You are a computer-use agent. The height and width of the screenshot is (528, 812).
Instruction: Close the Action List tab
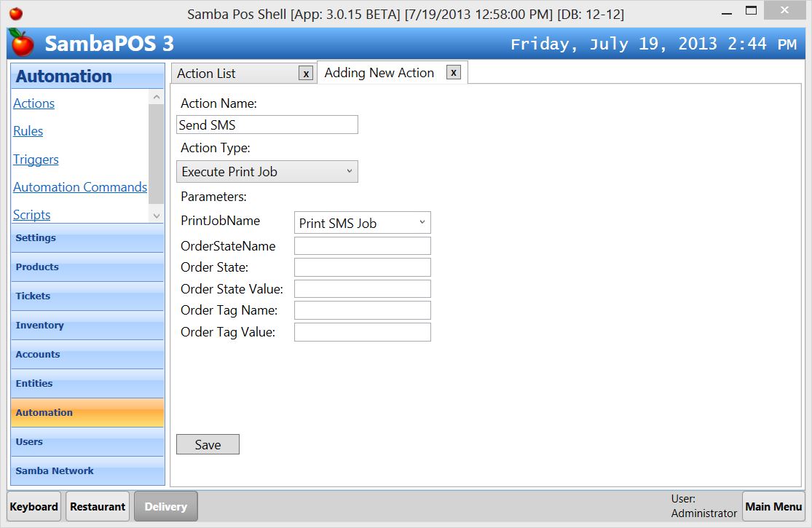(306, 74)
